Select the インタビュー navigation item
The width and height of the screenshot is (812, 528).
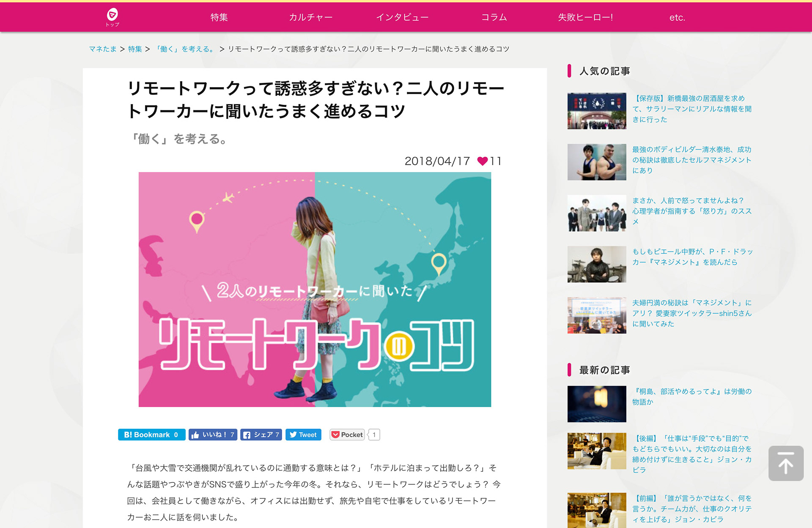tap(402, 17)
